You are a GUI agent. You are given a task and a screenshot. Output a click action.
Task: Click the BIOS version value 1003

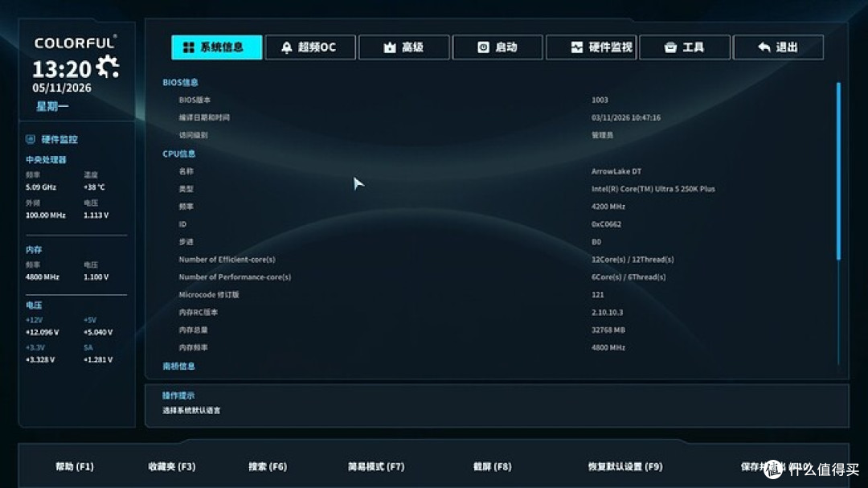pyautogui.click(x=600, y=100)
